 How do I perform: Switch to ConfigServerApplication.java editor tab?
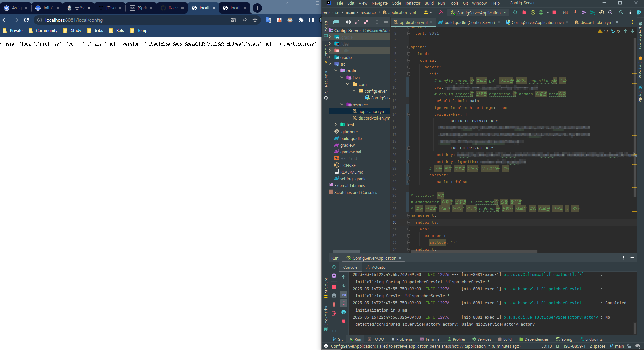pyautogui.click(x=537, y=22)
